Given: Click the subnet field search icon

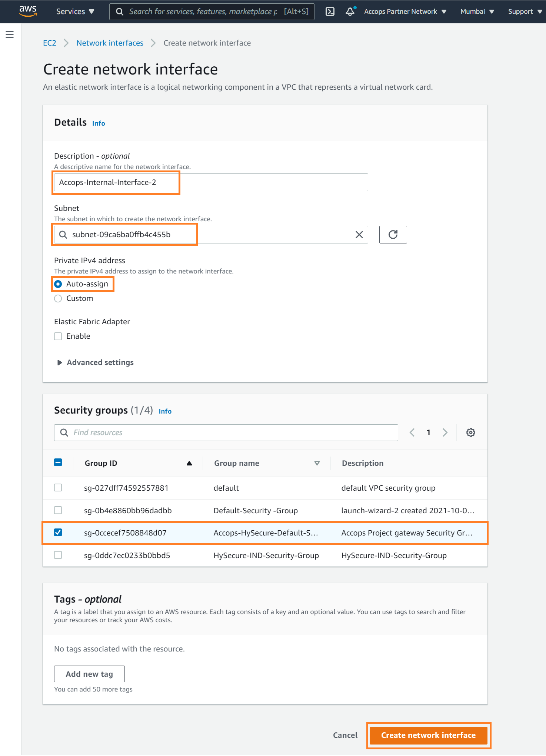Looking at the screenshot, I should (63, 235).
